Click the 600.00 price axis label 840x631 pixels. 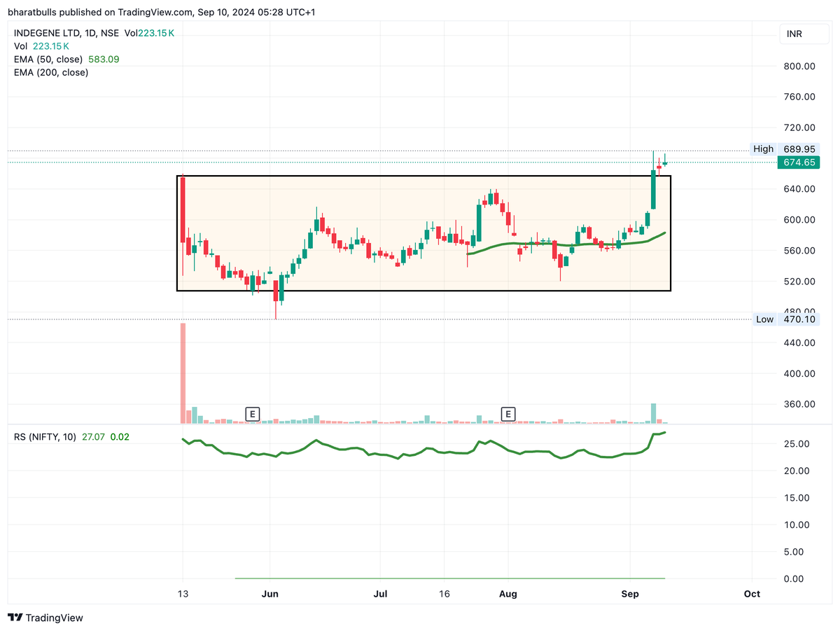800,220
